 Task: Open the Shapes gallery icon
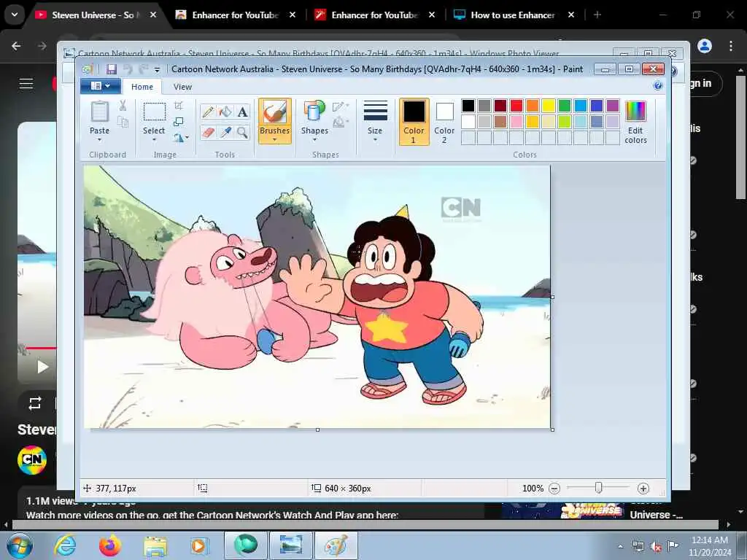pyautogui.click(x=314, y=112)
